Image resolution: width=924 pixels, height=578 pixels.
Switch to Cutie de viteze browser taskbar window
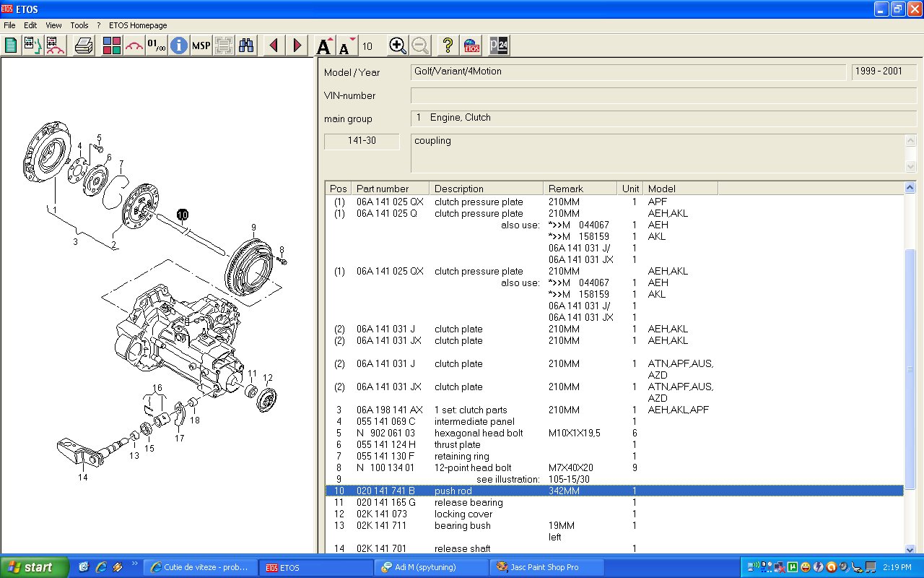pyautogui.click(x=200, y=567)
